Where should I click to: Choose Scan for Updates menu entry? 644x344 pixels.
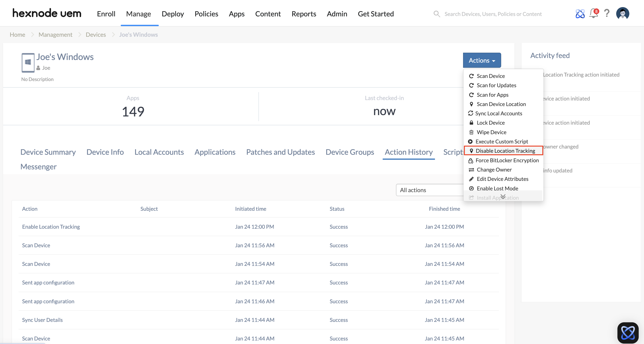[x=496, y=85]
